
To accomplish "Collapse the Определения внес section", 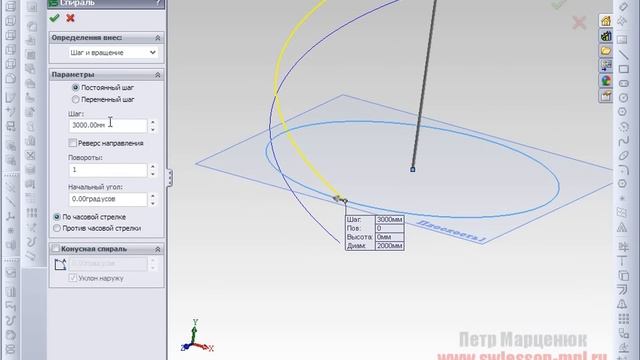I will coord(158,38).
